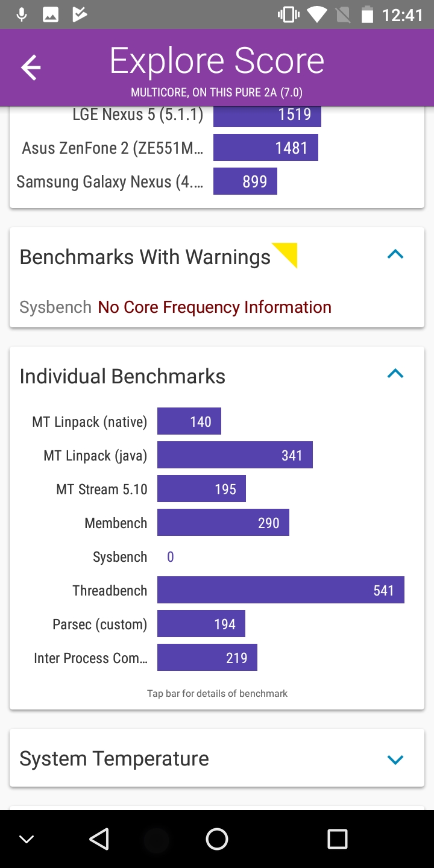Hide keyboard using the down chevron in nav bar

point(27,839)
